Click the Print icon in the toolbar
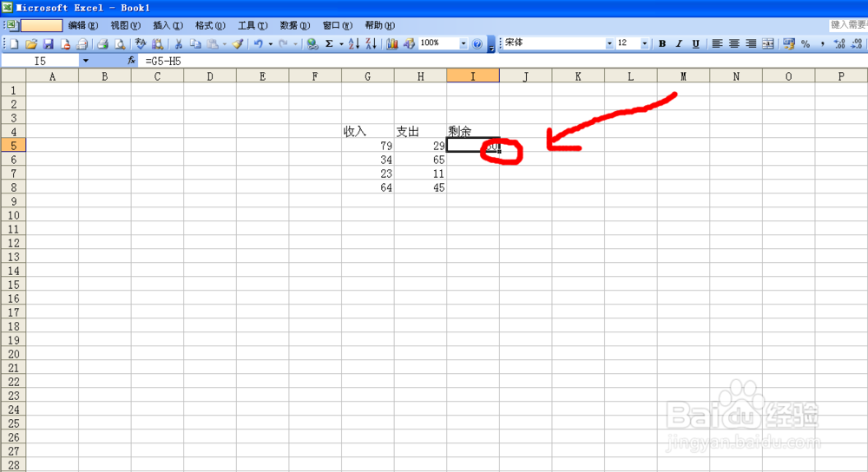Image resolution: width=868 pixels, height=472 pixels. [102, 43]
